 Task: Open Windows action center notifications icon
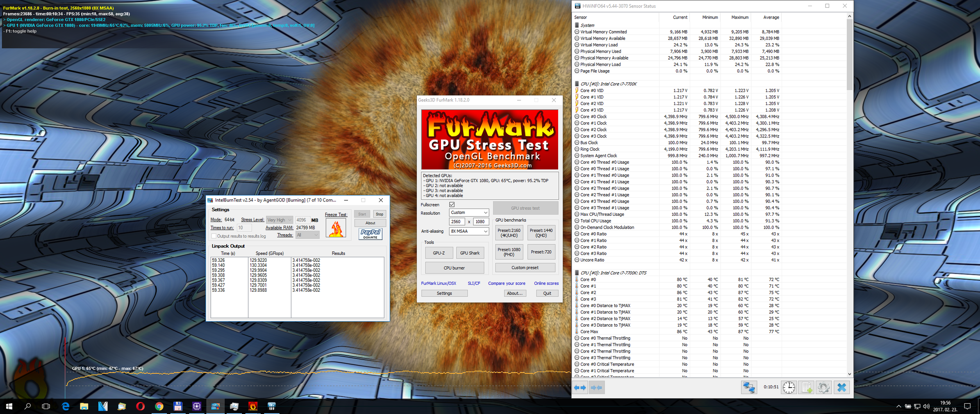pos(968,406)
